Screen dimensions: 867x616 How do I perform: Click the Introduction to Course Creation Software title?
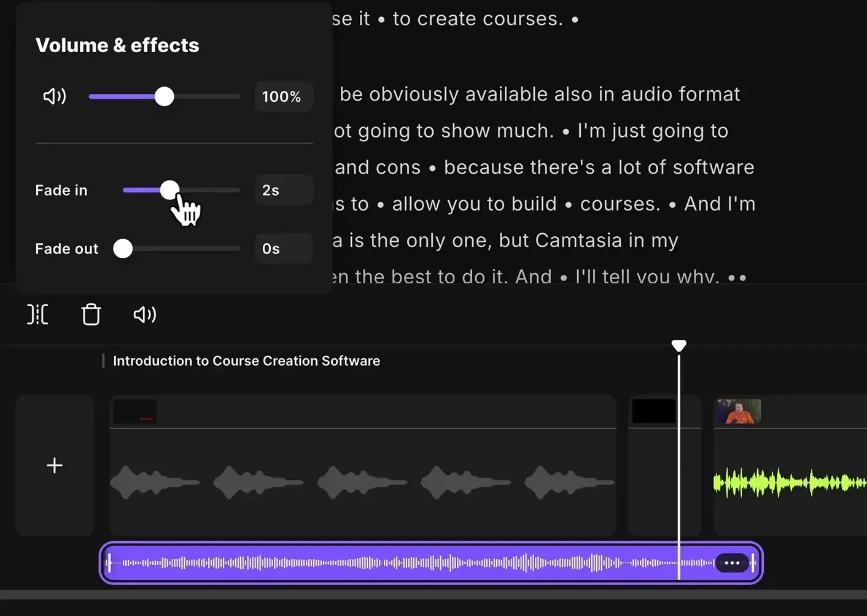(246, 361)
